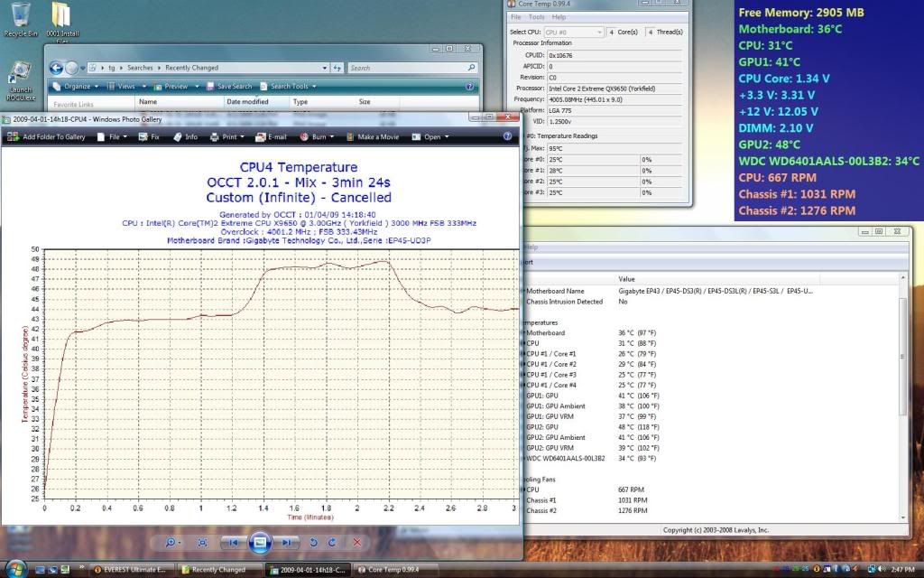Open the Burn dropdown in Photo Gallery
Viewport: 924px width, 578px height.
point(317,137)
